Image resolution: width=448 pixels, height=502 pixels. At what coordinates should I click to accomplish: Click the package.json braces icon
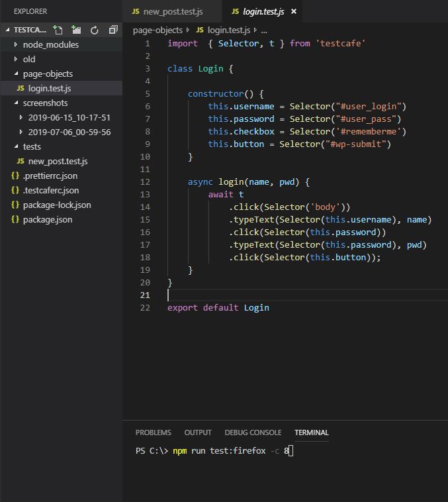coord(15,219)
